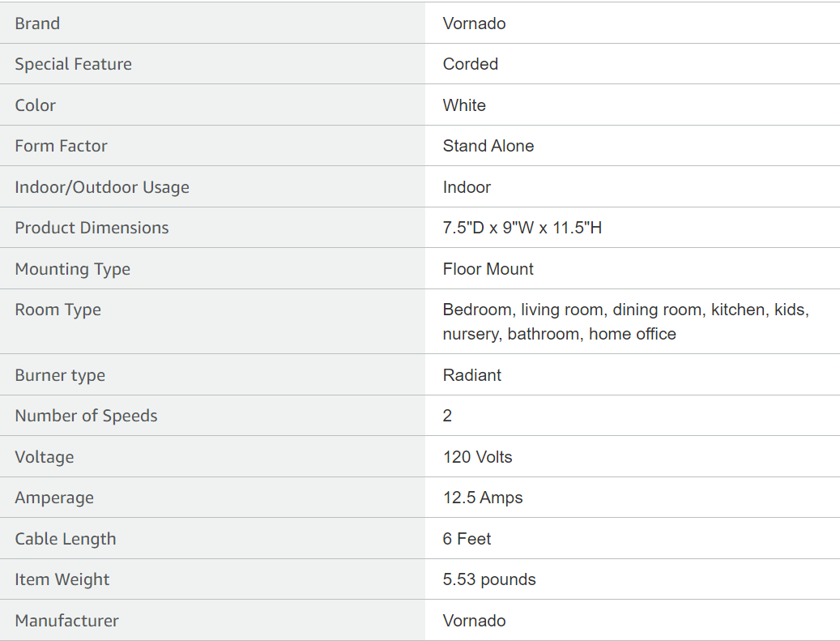This screenshot has width=840, height=641.
Task: Click the Room Type label
Action: click(58, 310)
